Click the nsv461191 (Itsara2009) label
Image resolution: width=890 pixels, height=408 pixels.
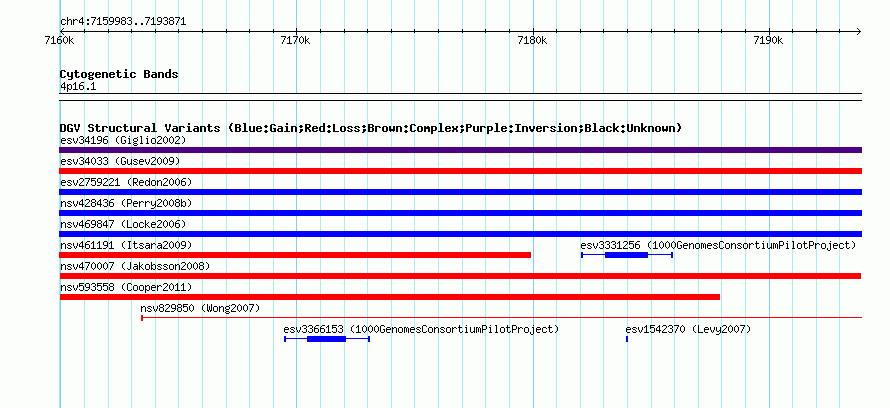[126, 245]
